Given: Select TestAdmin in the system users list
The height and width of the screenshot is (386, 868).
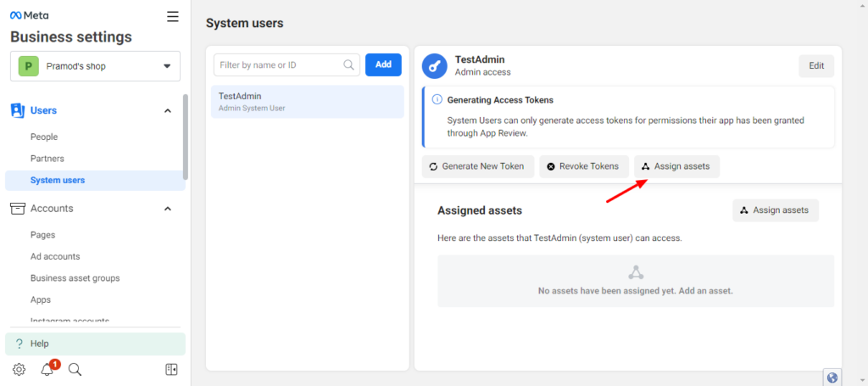Looking at the screenshot, I should [307, 102].
